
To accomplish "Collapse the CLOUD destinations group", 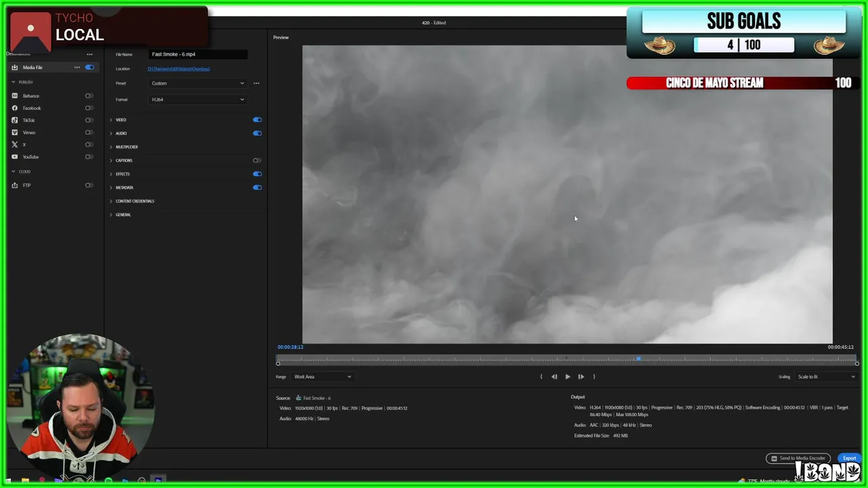I will (x=14, y=171).
